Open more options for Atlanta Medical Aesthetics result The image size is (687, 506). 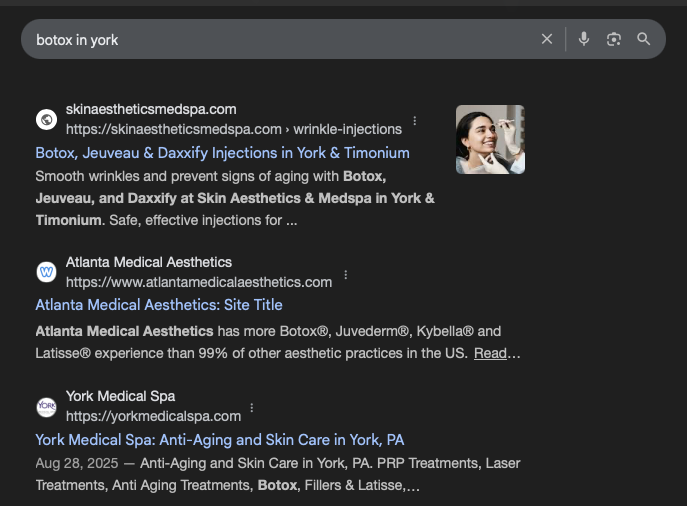pyautogui.click(x=346, y=275)
